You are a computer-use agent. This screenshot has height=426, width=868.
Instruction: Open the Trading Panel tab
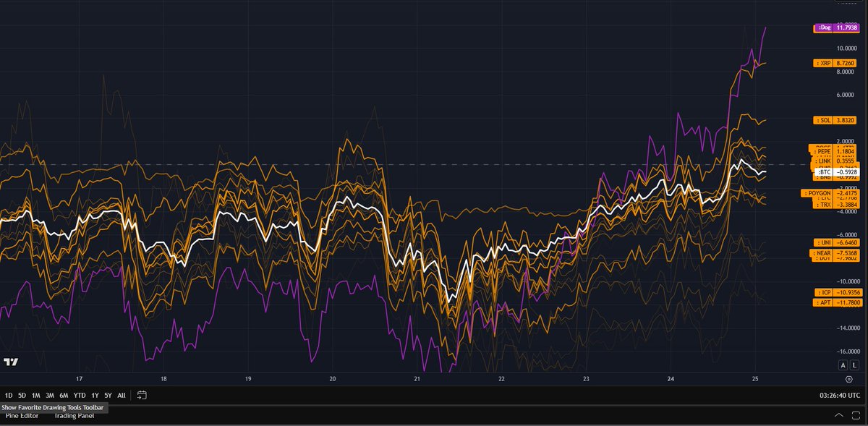(75, 415)
